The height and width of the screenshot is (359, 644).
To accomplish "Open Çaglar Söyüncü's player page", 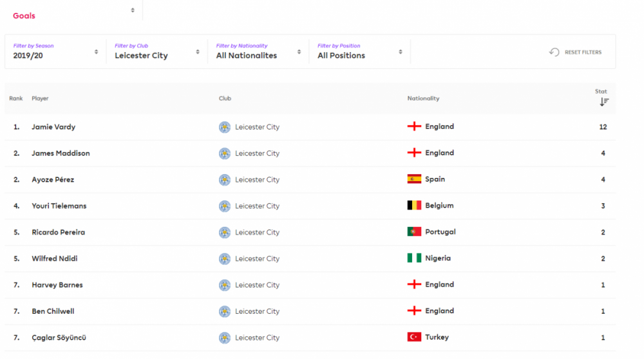I will pyautogui.click(x=59, y=338).
